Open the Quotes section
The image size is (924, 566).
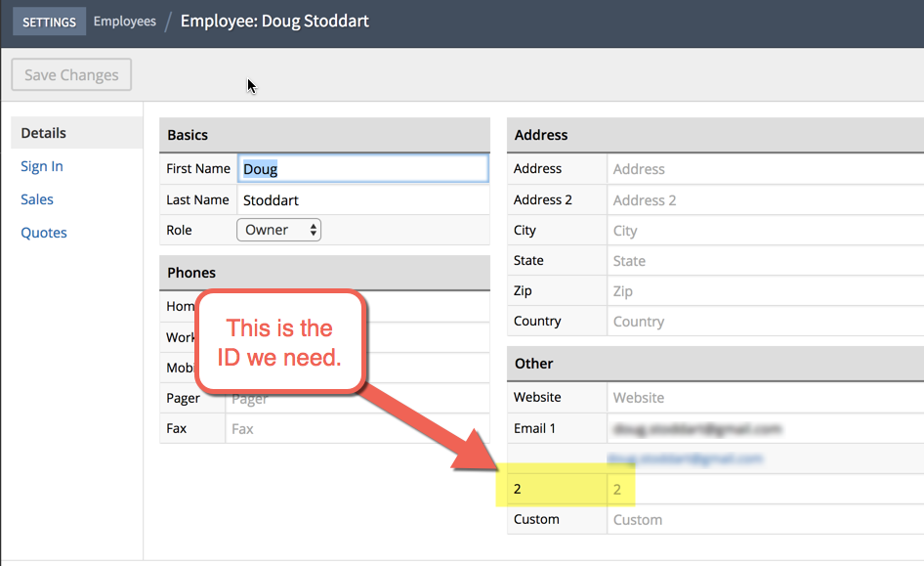tap(41, 232)
